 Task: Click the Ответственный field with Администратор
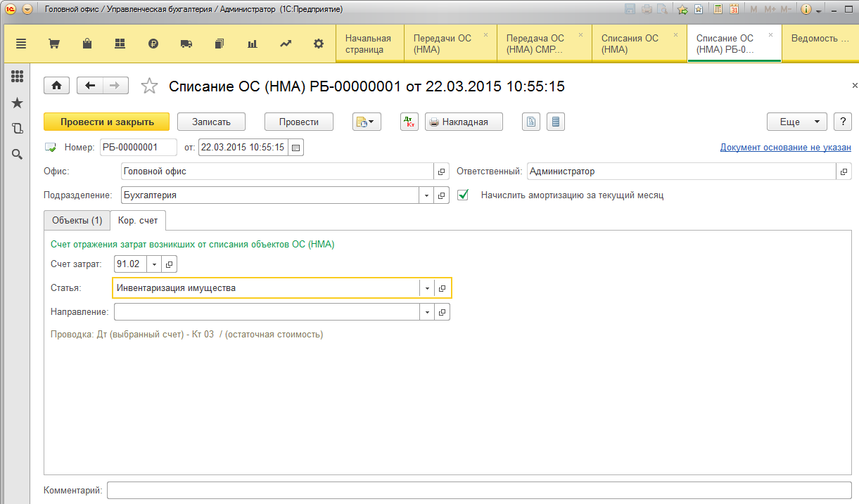coord(681,172)
